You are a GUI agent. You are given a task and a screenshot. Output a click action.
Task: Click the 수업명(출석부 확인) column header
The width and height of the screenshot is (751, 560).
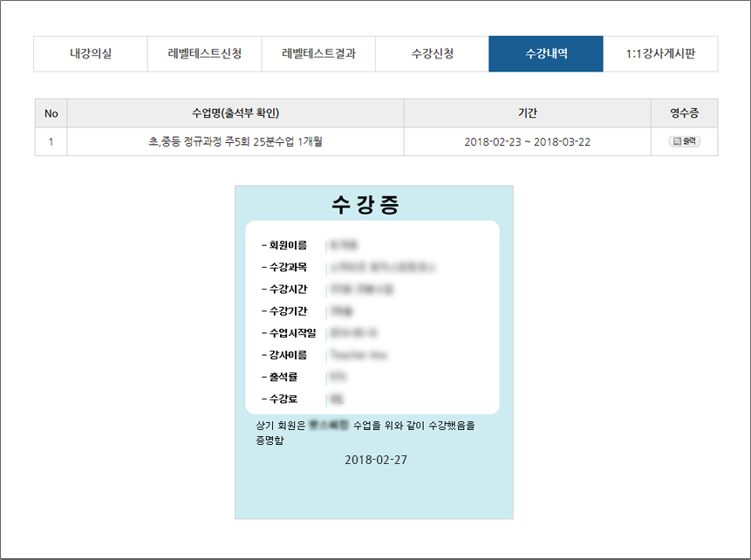tap(236, 113)
